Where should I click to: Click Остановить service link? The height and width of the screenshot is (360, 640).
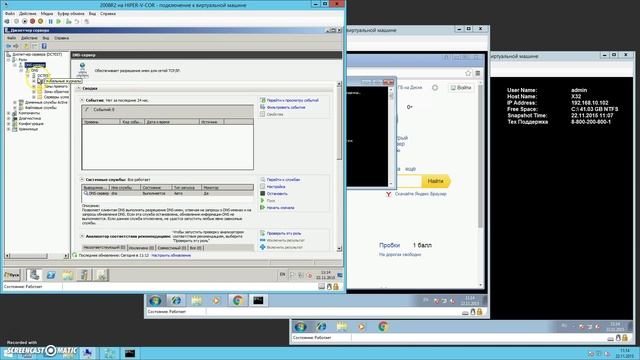[277, 193]
